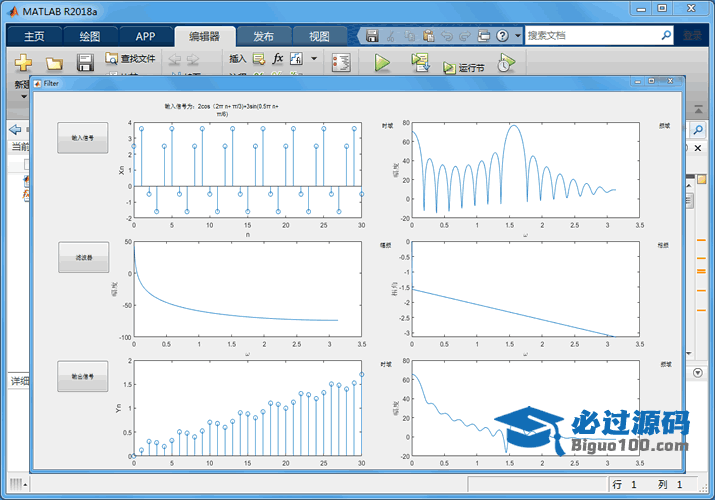Switch to the 发布 (Publish) tab

coord(264,36)
